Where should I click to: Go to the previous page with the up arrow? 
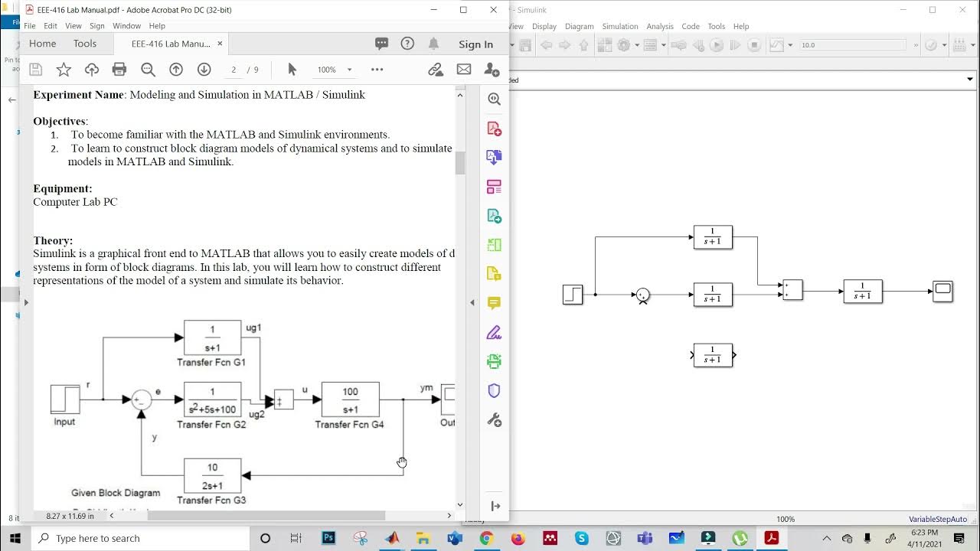[x=176, y=70]
